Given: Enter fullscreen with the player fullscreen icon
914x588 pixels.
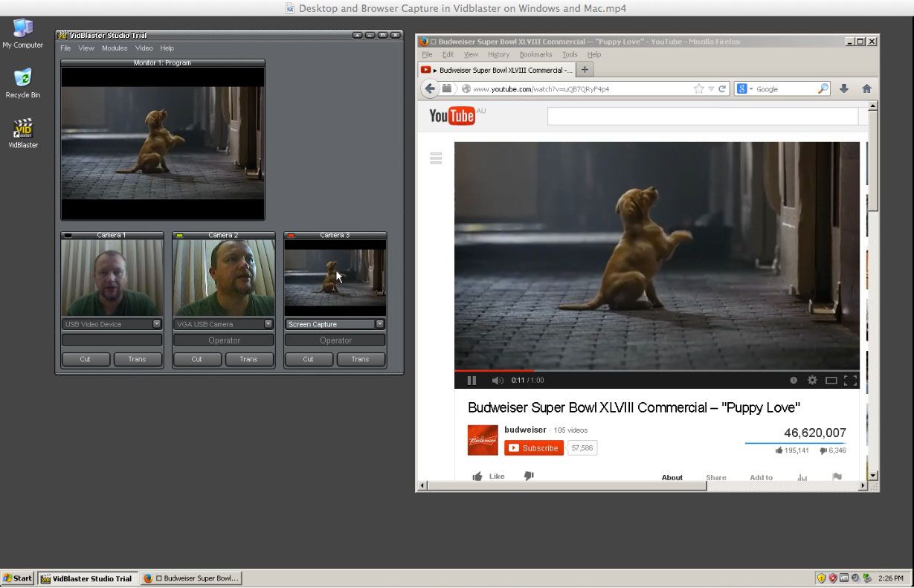Looking at the screenshot, I should (850, 380).
